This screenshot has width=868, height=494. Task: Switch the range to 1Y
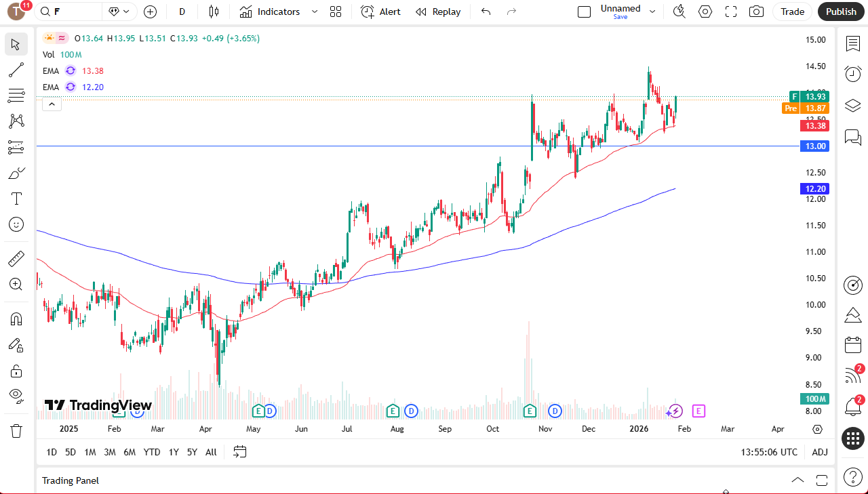174,452
